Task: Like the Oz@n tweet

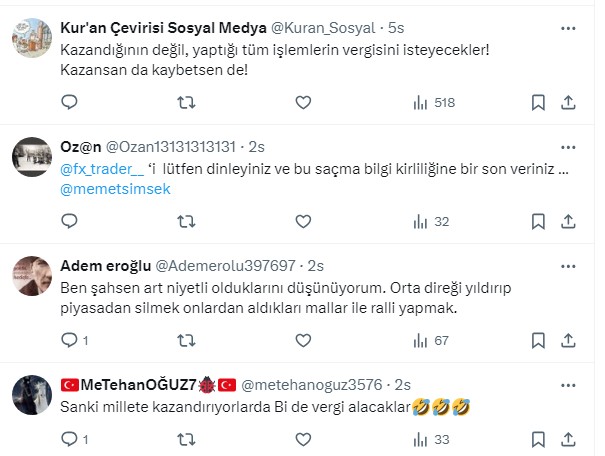Action: coord(303,221)
